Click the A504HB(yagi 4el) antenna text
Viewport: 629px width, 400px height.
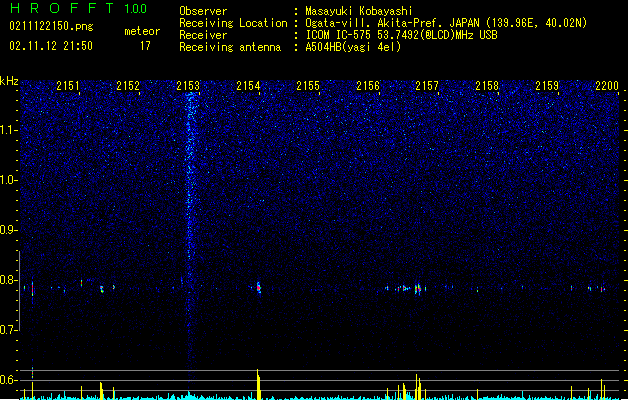353,47
